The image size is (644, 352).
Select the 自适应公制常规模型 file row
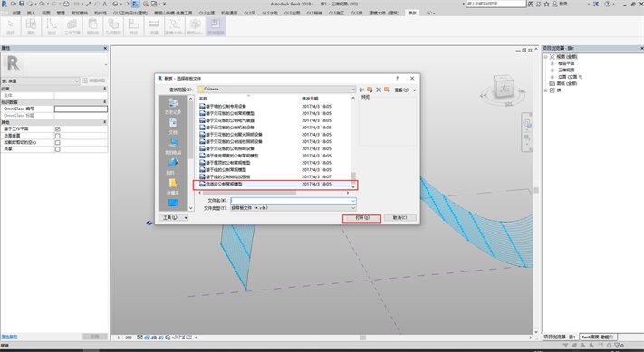tap(275, 185)
